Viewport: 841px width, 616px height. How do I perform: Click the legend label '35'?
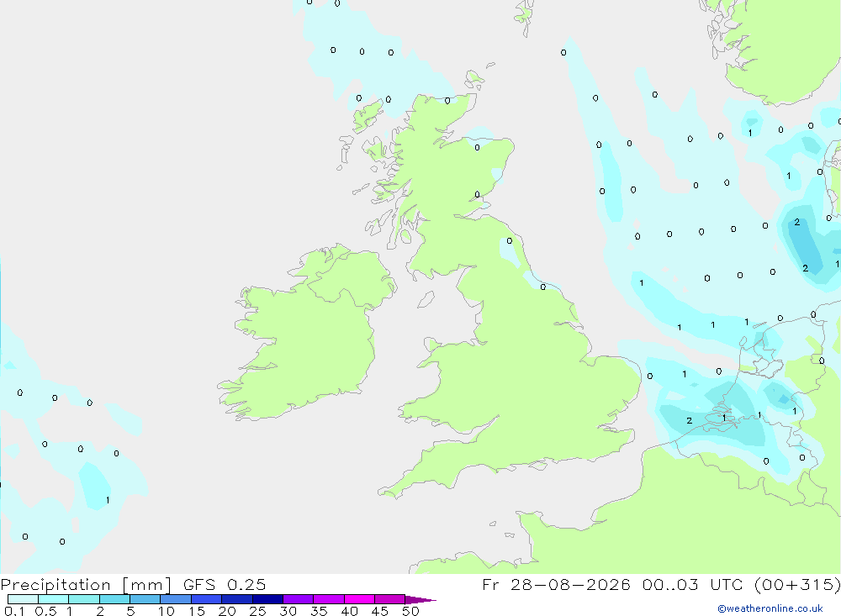(319, 611)
